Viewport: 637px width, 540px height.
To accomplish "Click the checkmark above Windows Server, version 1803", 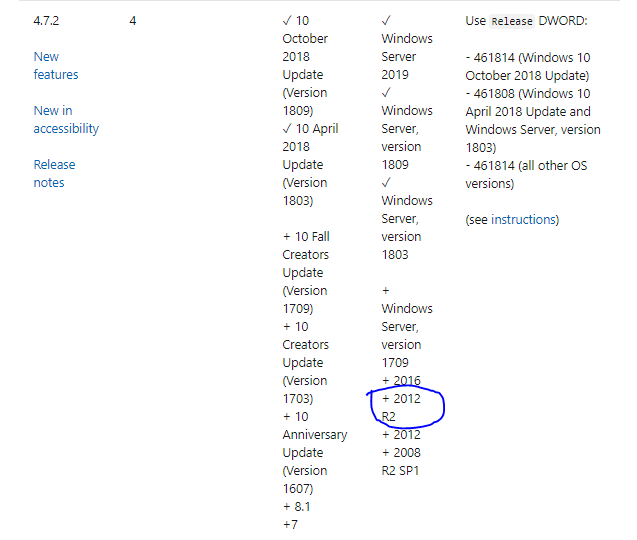I will (x=386, y=183).
